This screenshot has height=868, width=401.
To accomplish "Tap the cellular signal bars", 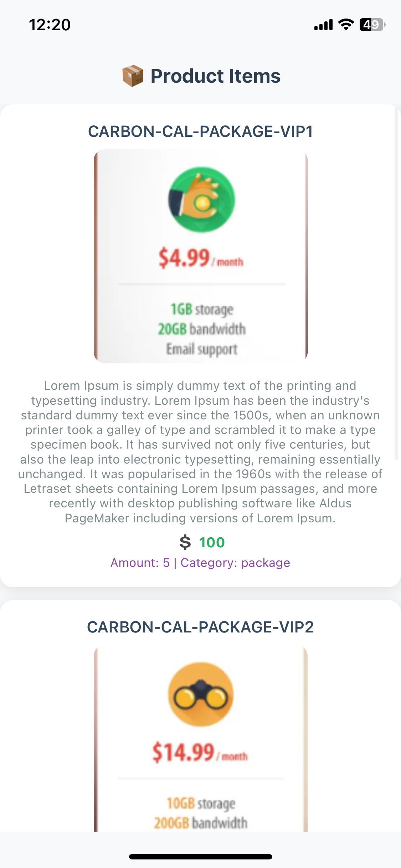I will (x=323, y=25).
